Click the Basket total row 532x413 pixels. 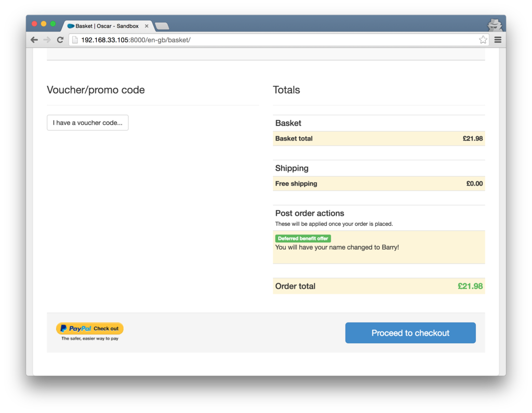(379, 138)
